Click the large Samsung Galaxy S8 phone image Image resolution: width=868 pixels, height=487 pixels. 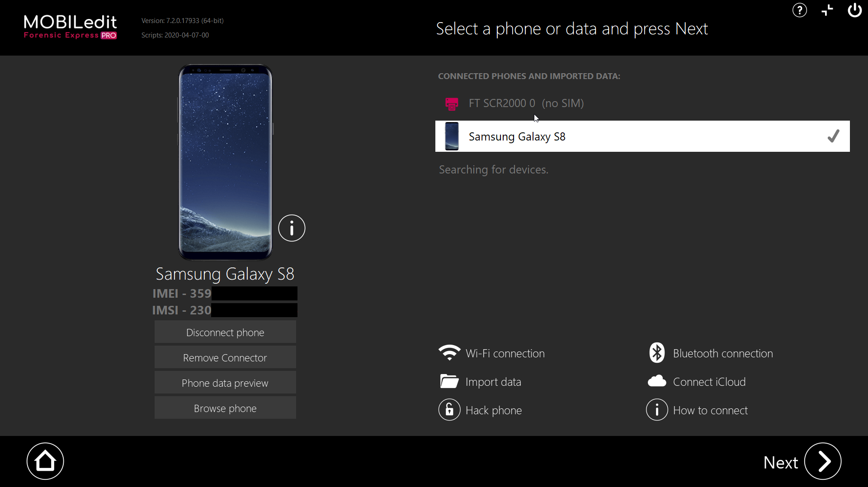click(x=225, y=162)
